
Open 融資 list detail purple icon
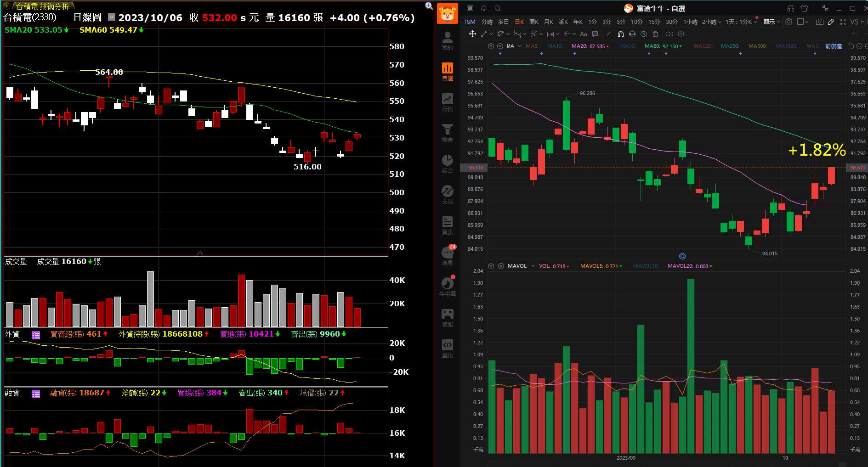tap(36, 394)
